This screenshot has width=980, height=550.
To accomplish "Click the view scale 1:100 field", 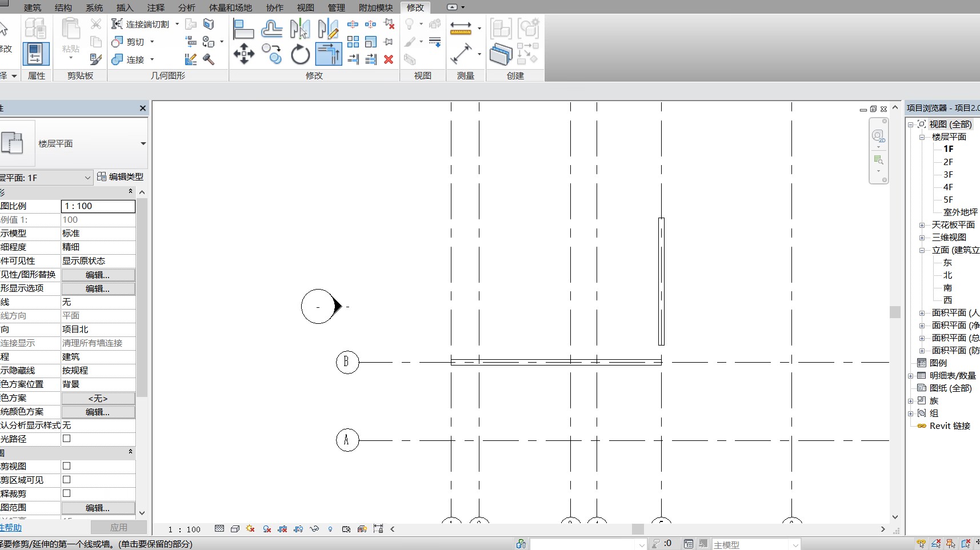I will click(x=98, y=206).
